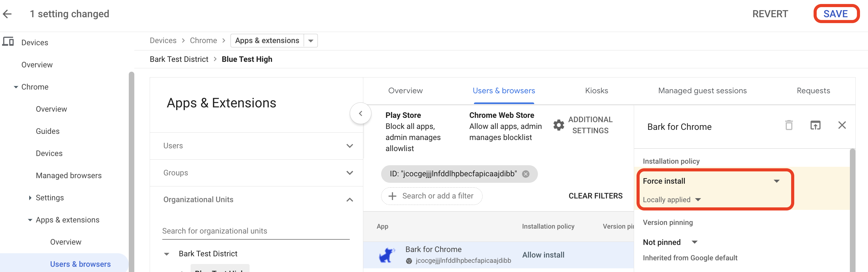Click the Play Store policy summary

pos(413,132)
